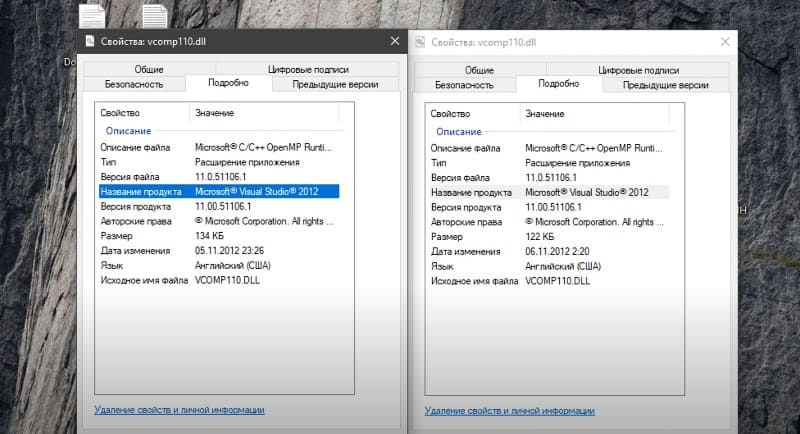Open Общие tab in left window
Image resolution: width=800 pixels, height=434 pixels.
(149, 69)
